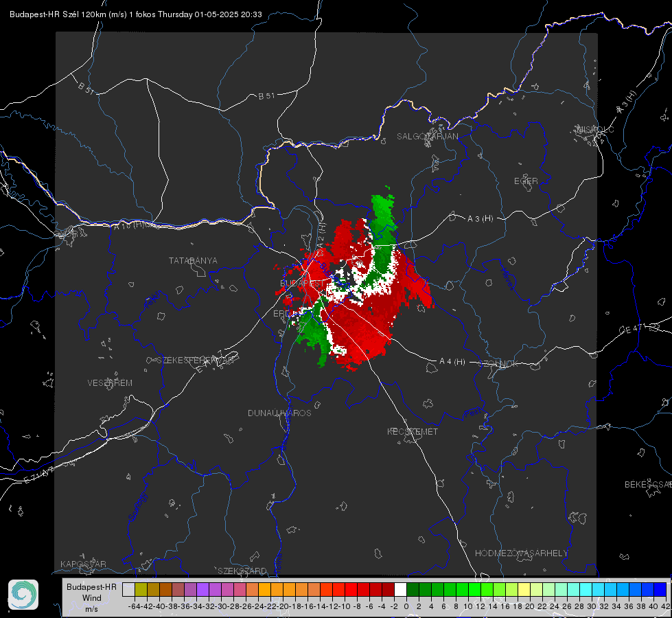The image size is (672, 618).
Task: Click the '42' legend value
Action: click(666, 606)
